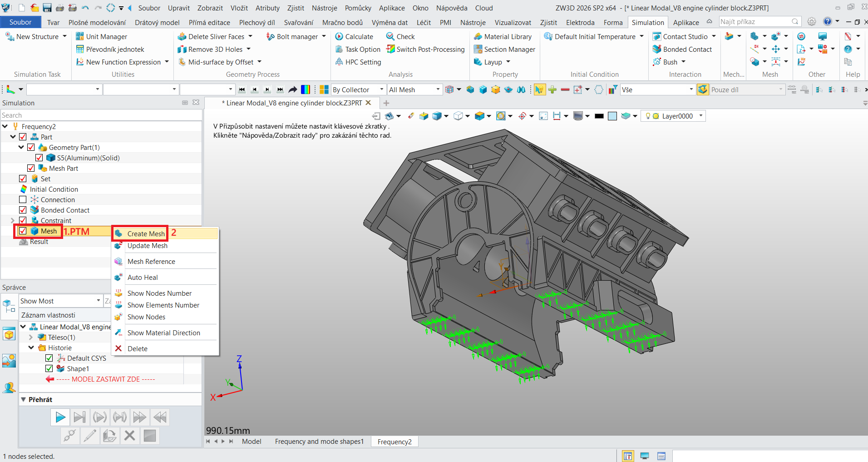
Task: Open the Material Library
Action: pos(503,36)
